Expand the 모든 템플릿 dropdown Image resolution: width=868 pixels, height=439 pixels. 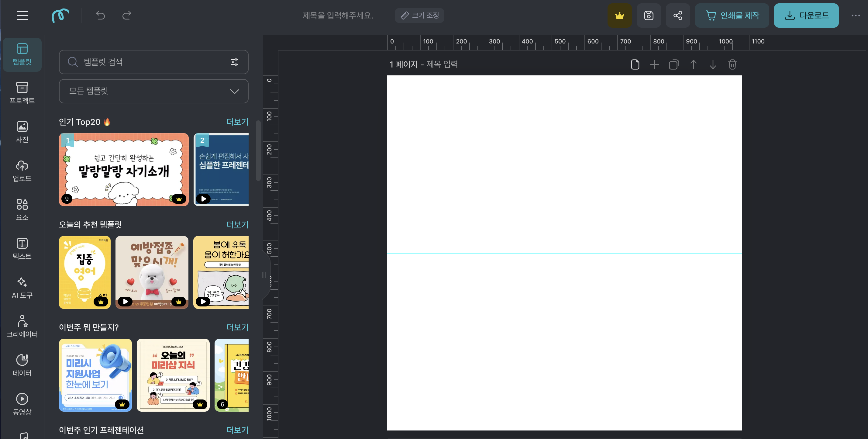pos(154,91)
